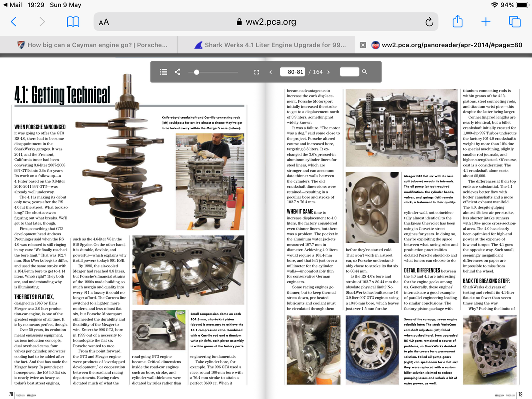Click the '4.1: Getting Technical' headline
This screenshot has height=399, width=532.
point(62,94)
